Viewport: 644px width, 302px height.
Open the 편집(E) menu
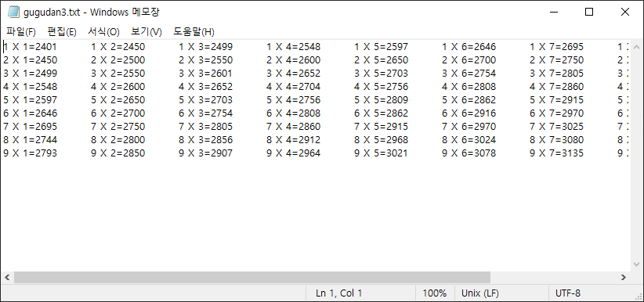tap(62, 31)
